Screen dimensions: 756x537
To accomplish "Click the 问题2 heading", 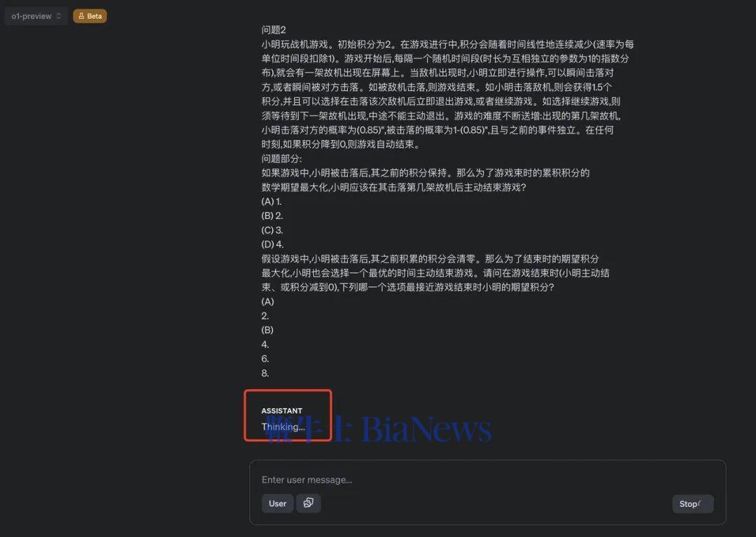I will [274, 30].
